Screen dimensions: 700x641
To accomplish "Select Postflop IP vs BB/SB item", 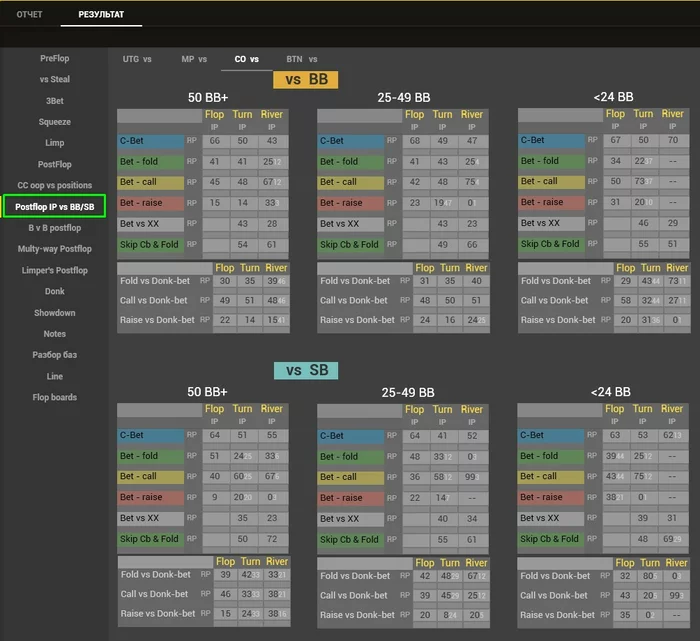I will pos(54,207).
